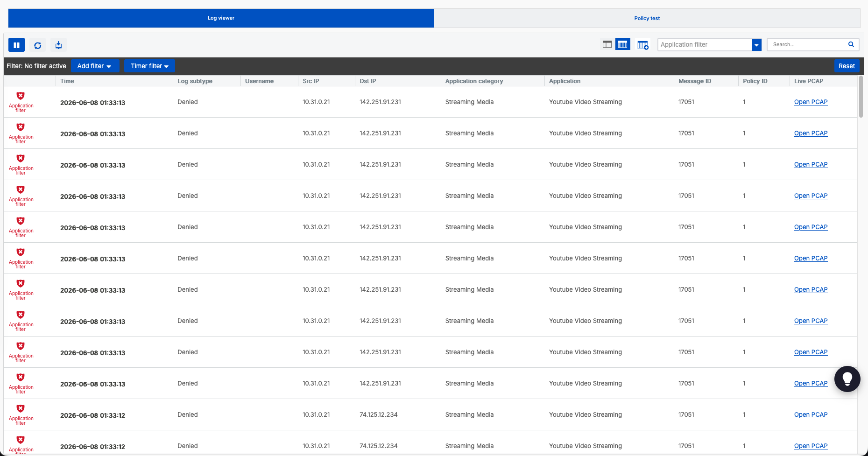Export logs with the download icon
Image resolution: width=868 pixels, height=456 pixels.
(58, 45)
